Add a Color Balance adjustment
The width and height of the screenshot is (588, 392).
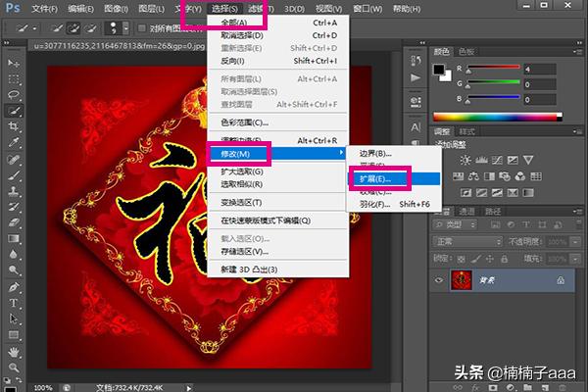click(473, 176)
